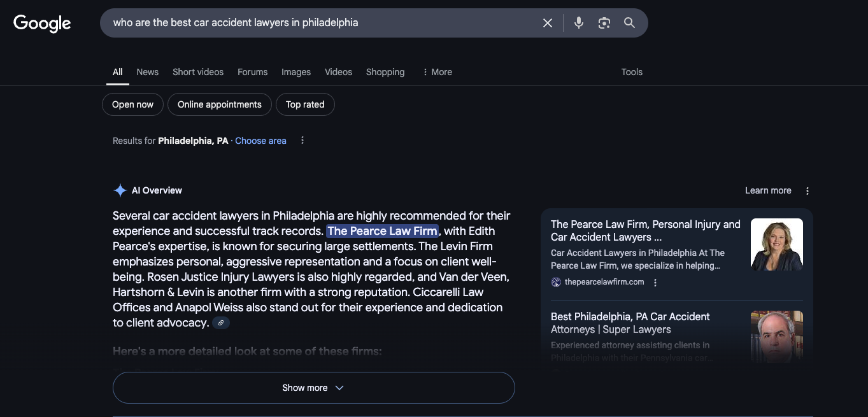Open Google Lens image search icon
The image size is (868, 417).
604,23
